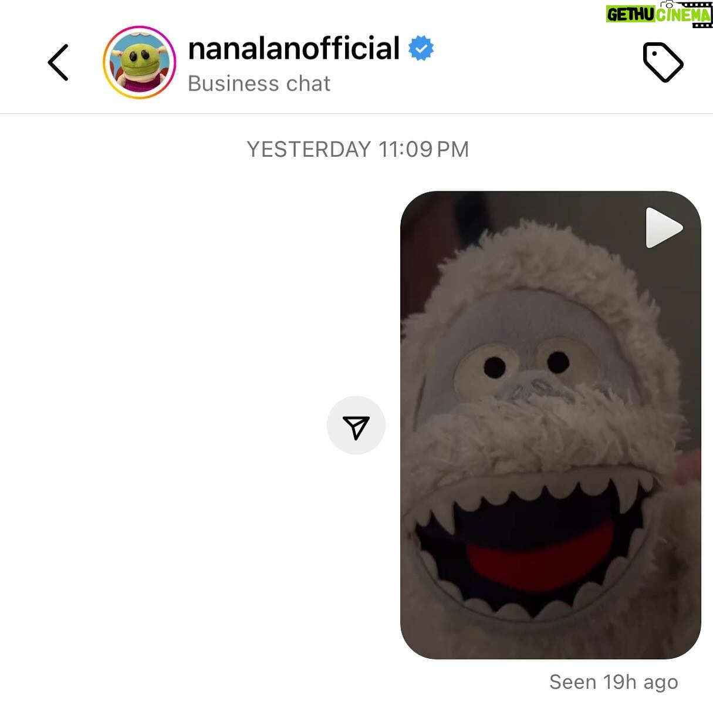The height and width of the screenshot is (728, 713).
Task: Click the yeti puppet's eyes in the video
Action: [526, 365]
